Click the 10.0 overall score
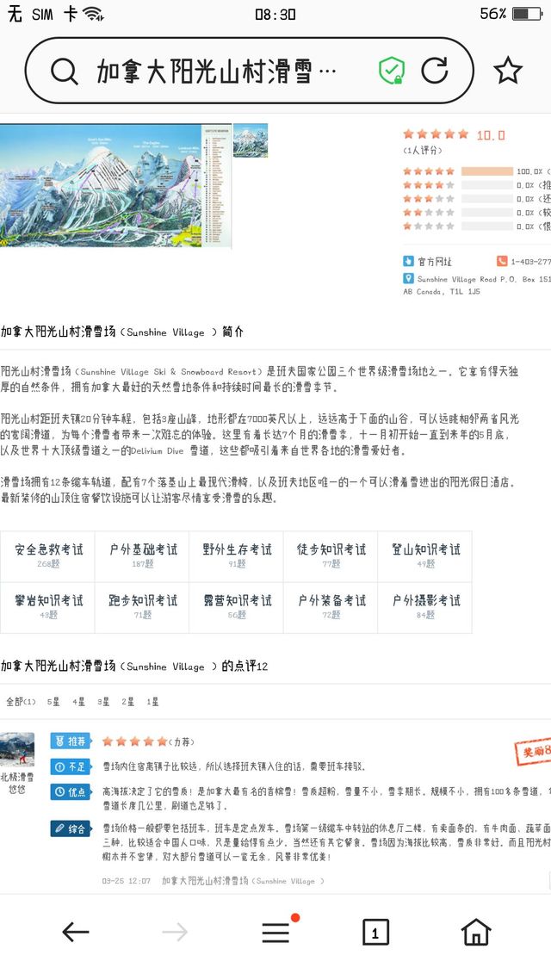Viewport: 551px width, 980px height. pyautogui.click(x=491, y=135)
